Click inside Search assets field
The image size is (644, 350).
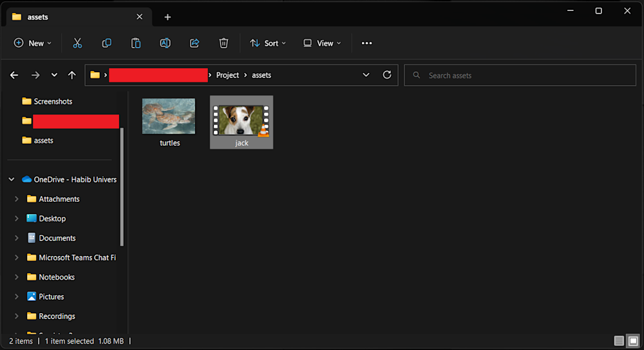(x=520, y=75)
